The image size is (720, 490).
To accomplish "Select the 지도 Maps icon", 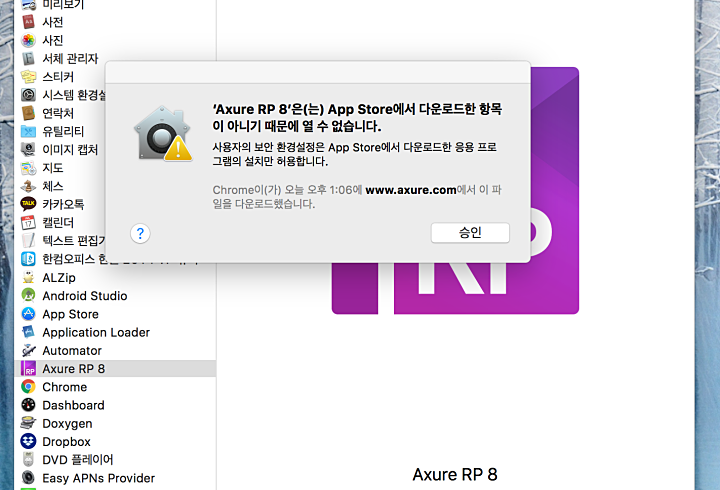I will click(x=28, y=168).
